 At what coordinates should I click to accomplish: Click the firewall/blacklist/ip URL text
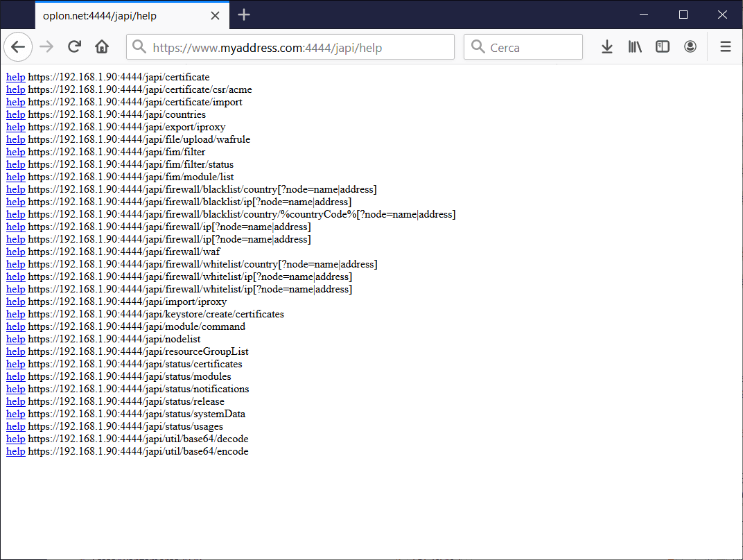coord(189,202)
